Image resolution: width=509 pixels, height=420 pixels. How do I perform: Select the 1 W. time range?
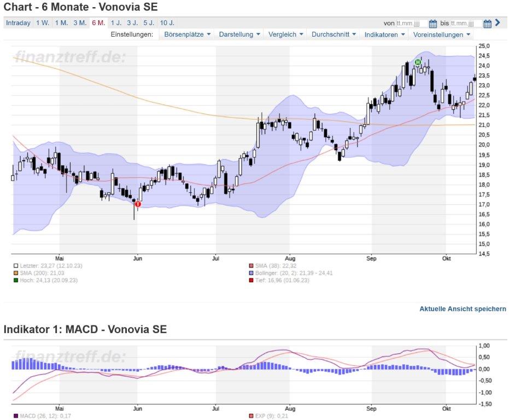point(43,23)
